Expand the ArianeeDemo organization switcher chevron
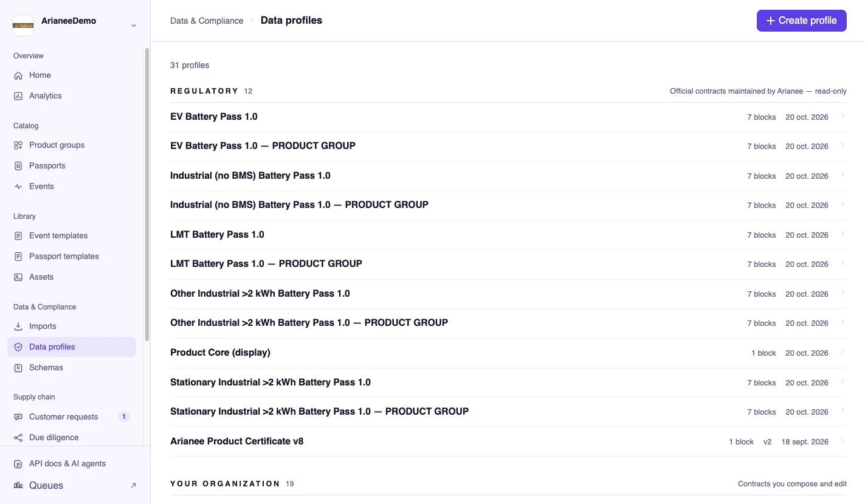 pos(134,26)
